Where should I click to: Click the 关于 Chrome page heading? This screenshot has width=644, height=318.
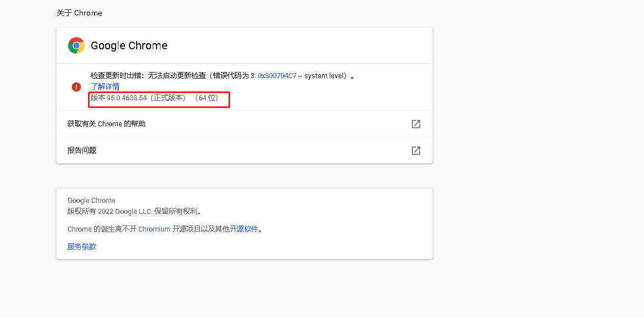[79, 13]
